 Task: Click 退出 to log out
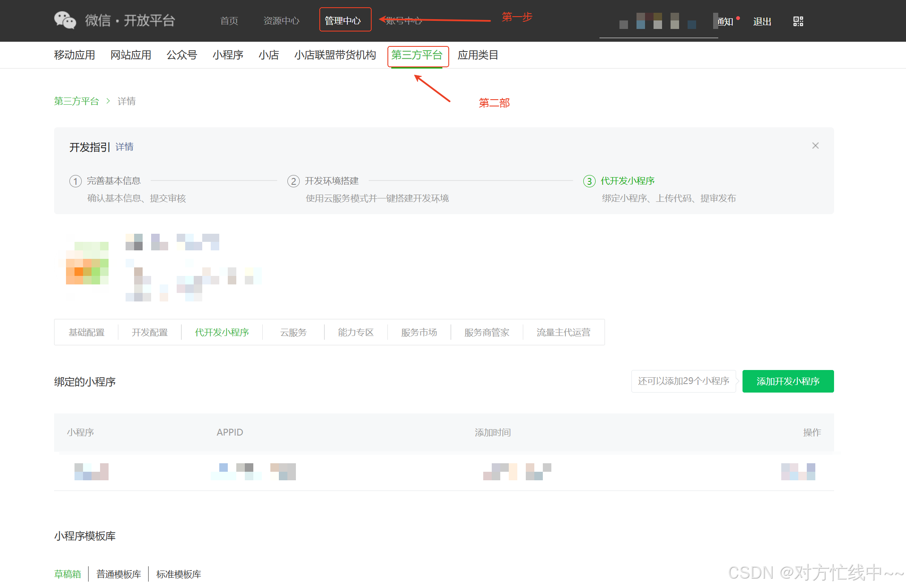(762, 21)
